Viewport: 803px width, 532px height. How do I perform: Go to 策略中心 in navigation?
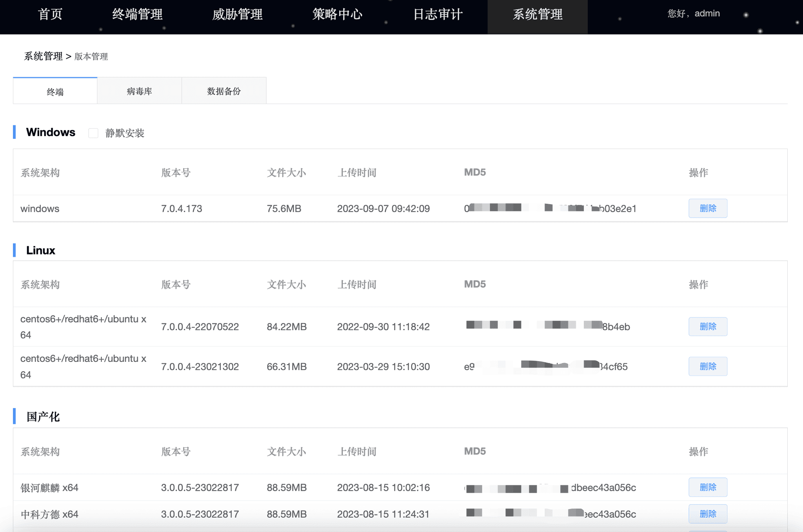pyautogui.click(x=337, y=15)
